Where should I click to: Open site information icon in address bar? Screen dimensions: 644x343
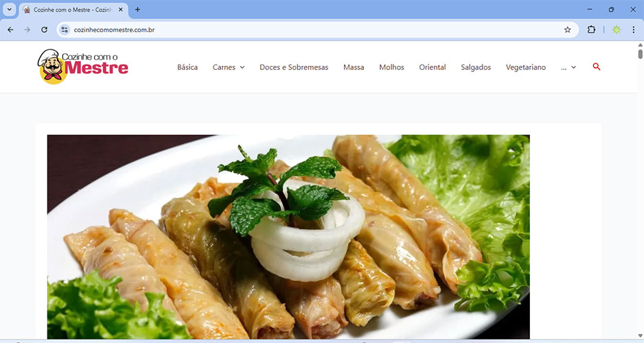65,29
